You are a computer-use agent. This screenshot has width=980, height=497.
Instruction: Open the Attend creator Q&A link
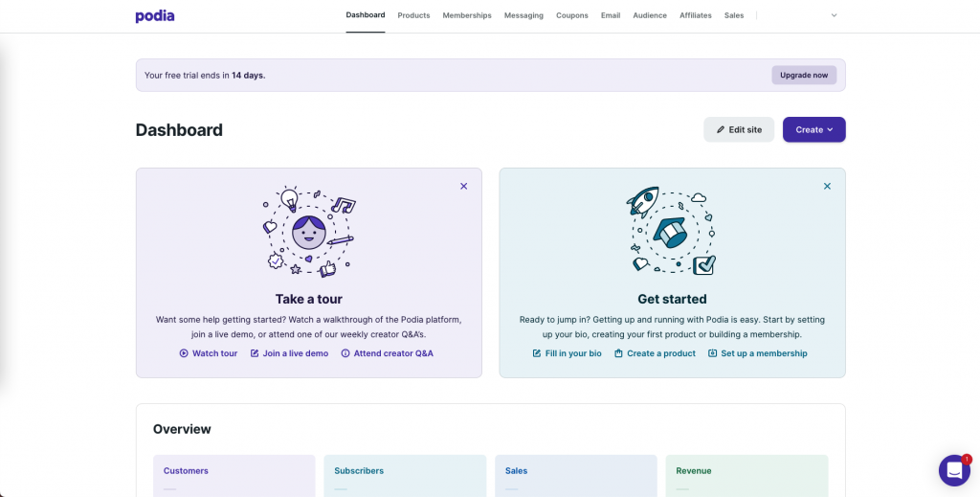pyautogui.click(x=387, y=353)
